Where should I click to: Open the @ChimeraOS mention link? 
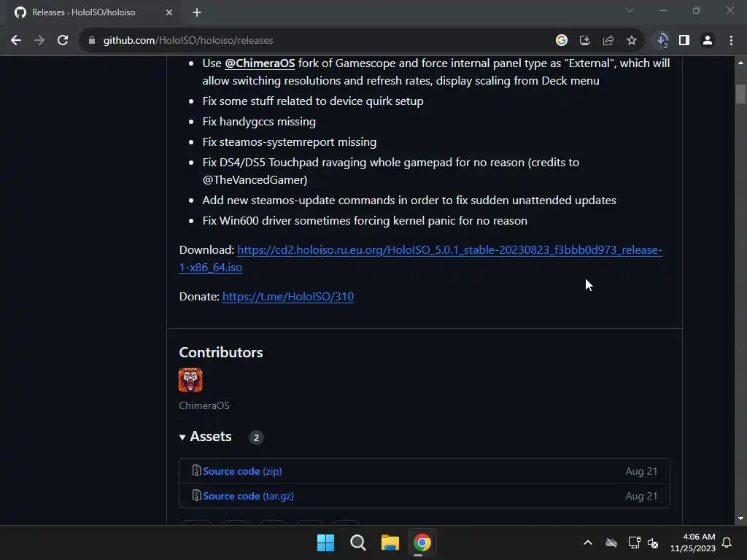(x=260, y=63)
